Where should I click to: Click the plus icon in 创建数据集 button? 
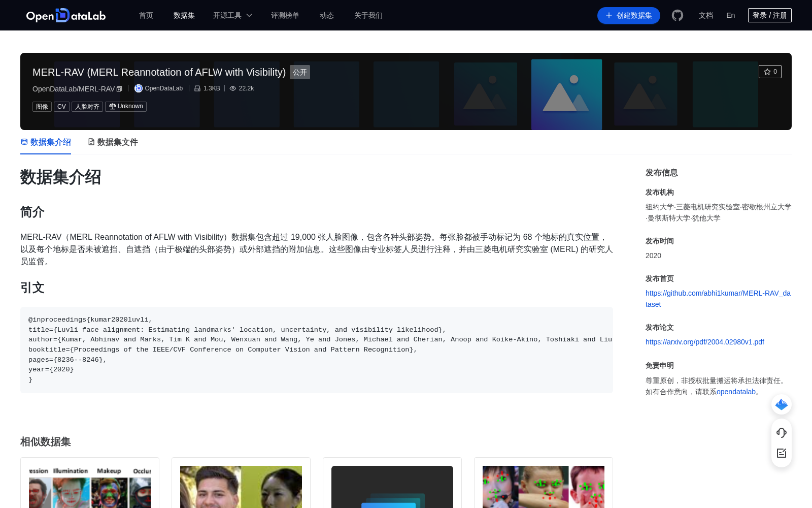coord(609,16)
